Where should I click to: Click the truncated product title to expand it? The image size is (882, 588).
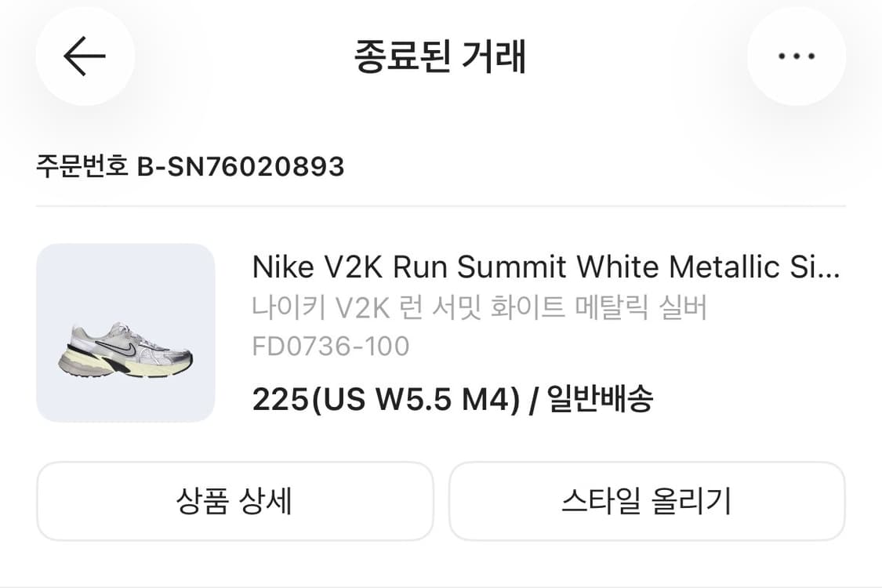click(x=546, y=267)
